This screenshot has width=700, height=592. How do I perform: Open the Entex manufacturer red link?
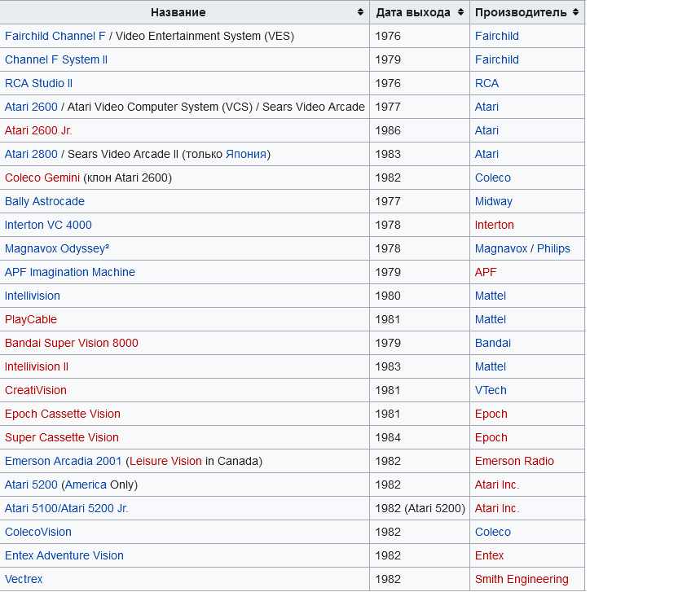pyautogui.click(x=489, y=556)
